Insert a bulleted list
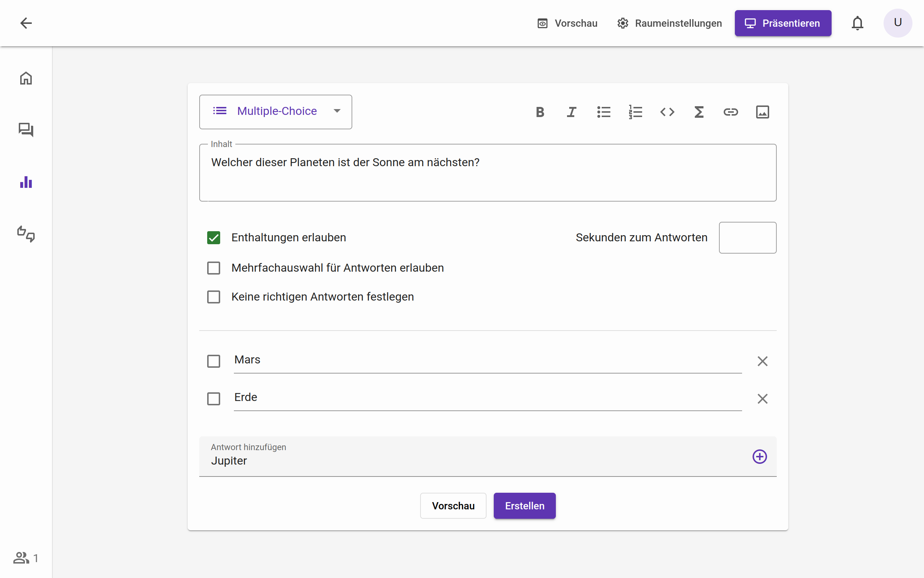Viewport: 924px width, 578px height. point(603,112)
